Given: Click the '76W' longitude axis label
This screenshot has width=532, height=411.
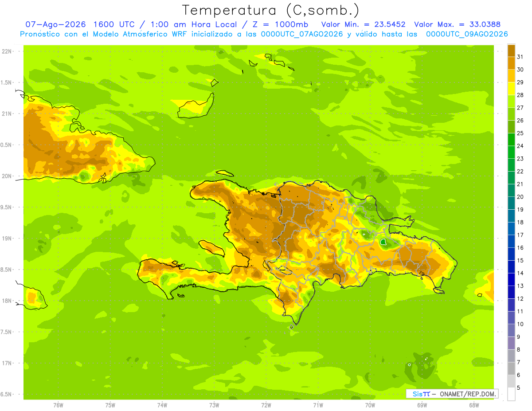Looking at the screenshot, I should coord(59,405).
